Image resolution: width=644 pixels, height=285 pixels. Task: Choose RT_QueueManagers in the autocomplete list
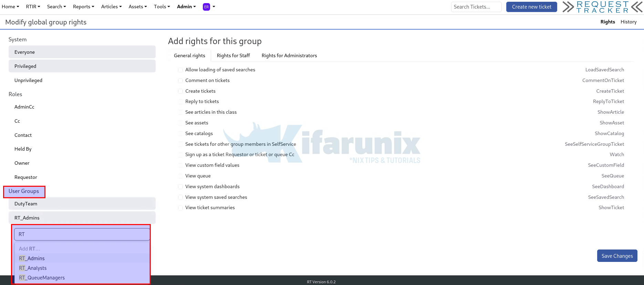click(42, 278)
